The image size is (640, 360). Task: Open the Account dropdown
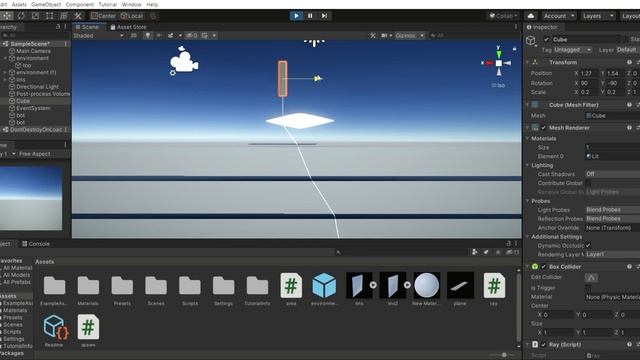(559, 16)
